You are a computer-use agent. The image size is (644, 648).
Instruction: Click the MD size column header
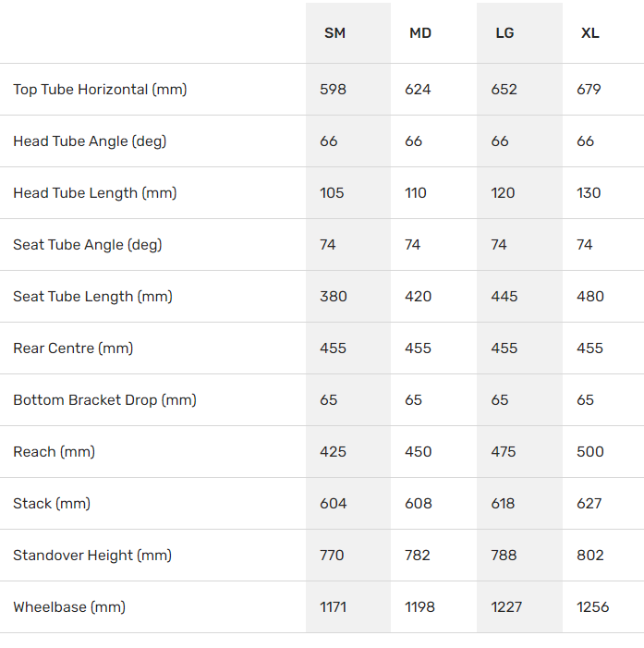tap(420, 33)
